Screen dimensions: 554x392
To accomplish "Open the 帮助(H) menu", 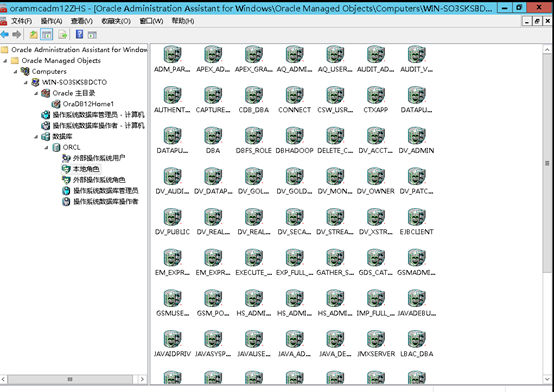I will click(183, 21).
